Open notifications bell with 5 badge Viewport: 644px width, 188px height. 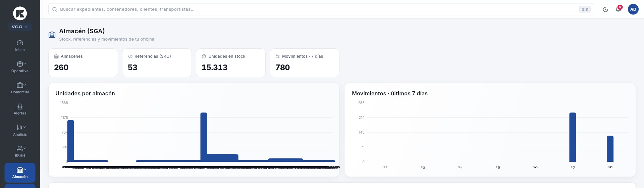(x=618, y=9)
